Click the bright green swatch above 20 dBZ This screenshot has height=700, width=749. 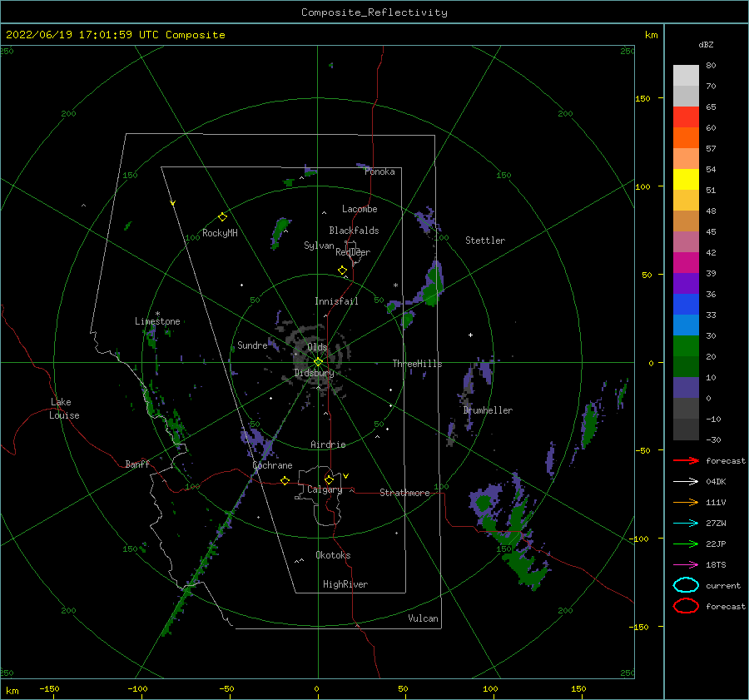(686, 345)
